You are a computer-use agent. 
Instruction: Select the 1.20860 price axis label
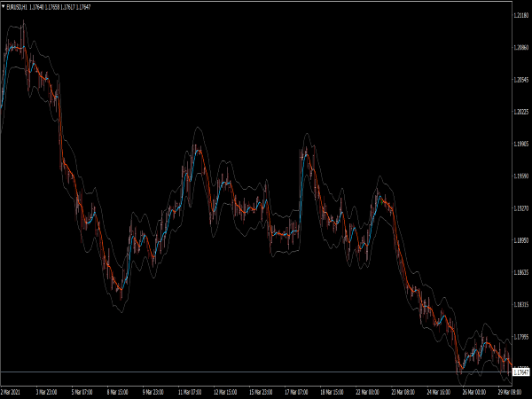tap(521, 48)
